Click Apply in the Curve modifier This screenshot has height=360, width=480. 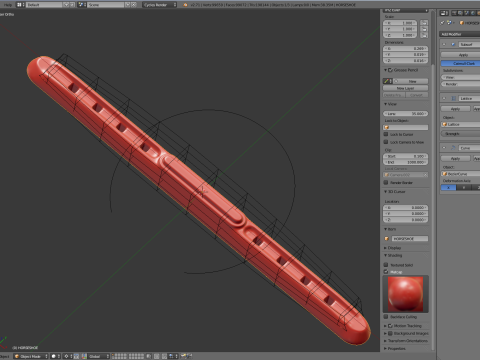(x=456, y=158)
